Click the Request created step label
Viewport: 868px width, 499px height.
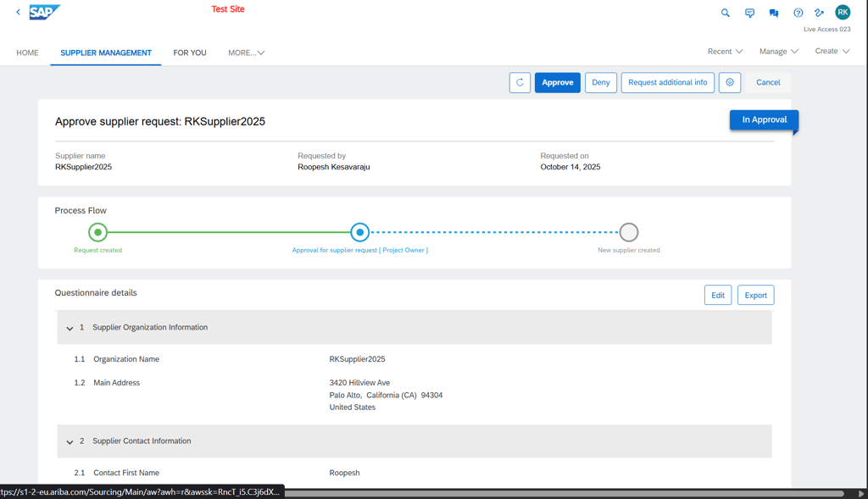point(98,250)
